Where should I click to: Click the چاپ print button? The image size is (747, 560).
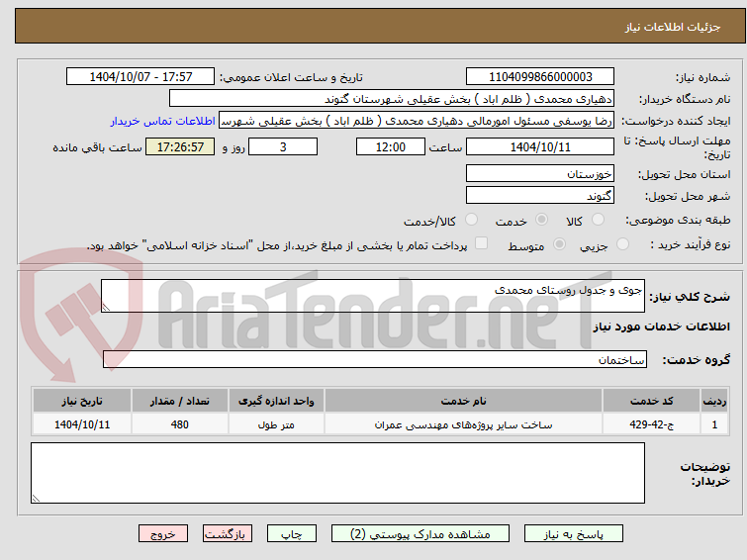pos(292,534)
